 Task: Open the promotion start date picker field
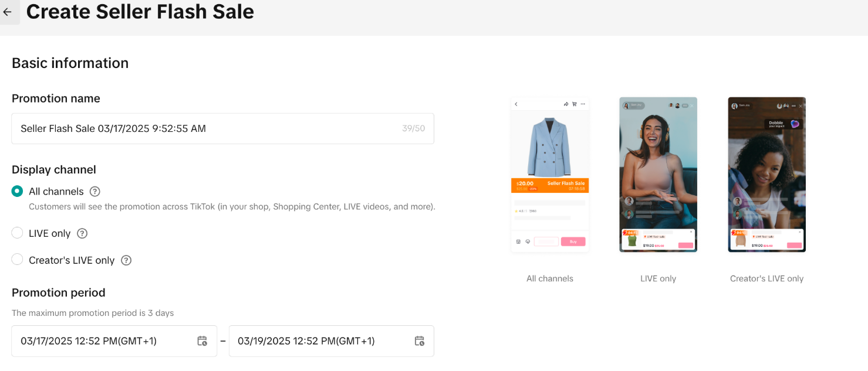pyautogui.click(x=106, y=341)
